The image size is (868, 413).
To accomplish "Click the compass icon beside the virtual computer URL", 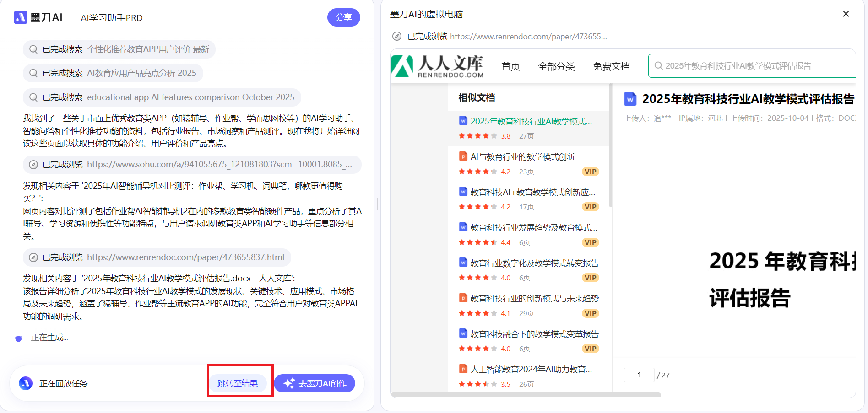I will [397, 36].
